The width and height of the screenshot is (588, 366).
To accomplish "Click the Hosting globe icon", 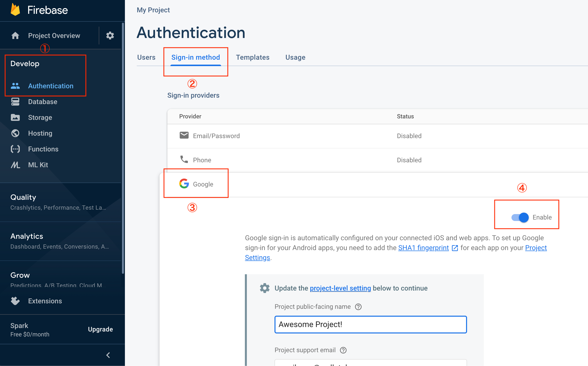I will coord(15,133).
